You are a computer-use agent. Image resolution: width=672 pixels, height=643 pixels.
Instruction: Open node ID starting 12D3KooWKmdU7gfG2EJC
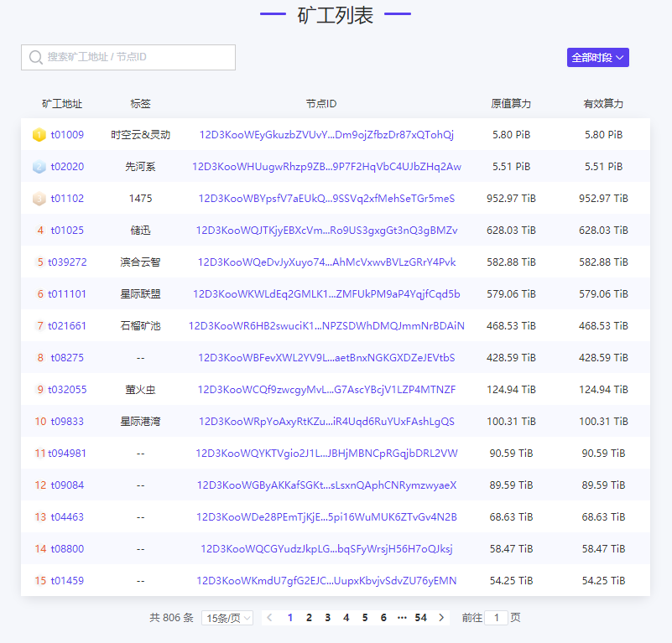pyautogui.click(x=326, y=580)
